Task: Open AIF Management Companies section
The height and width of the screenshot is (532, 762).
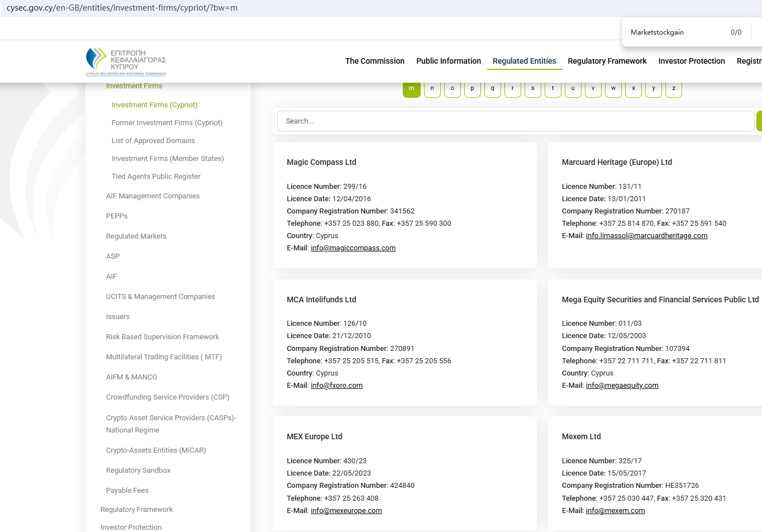Action: [x=153, y=196]
